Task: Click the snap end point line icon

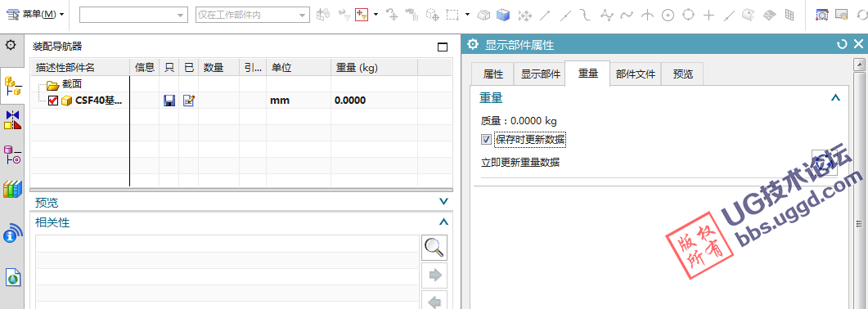Action: (x=546, y=15)
